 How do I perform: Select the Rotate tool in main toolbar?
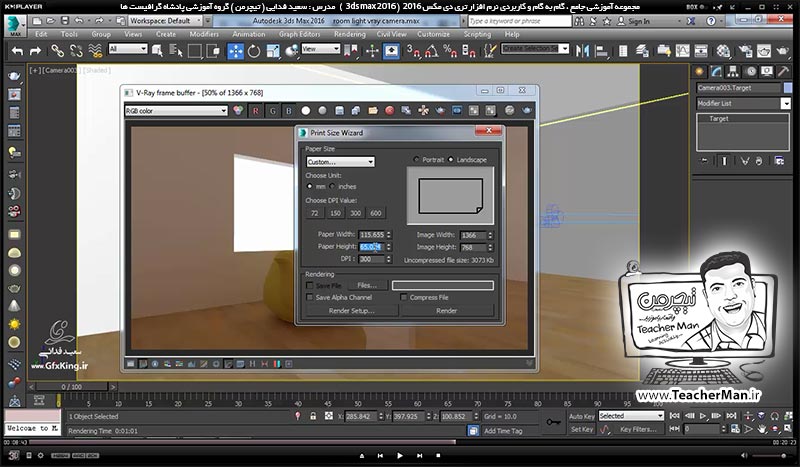tap(254, 51)
